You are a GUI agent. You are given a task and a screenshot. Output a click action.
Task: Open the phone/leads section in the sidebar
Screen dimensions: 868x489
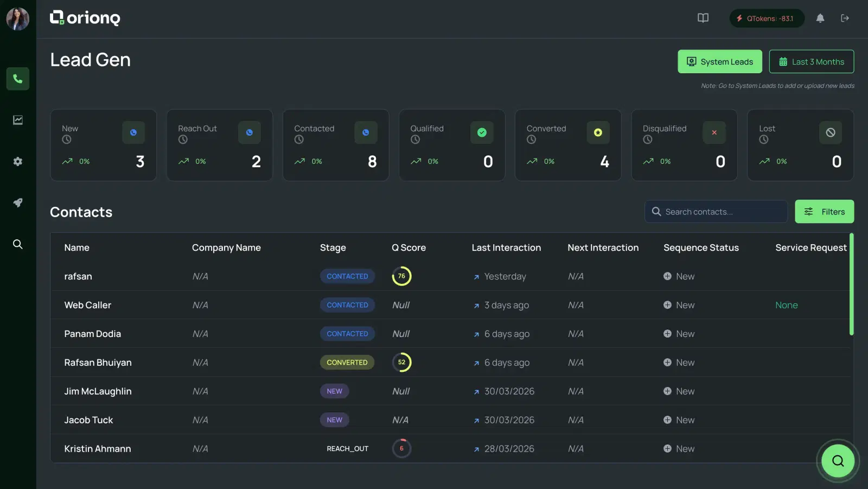point(17,79)
